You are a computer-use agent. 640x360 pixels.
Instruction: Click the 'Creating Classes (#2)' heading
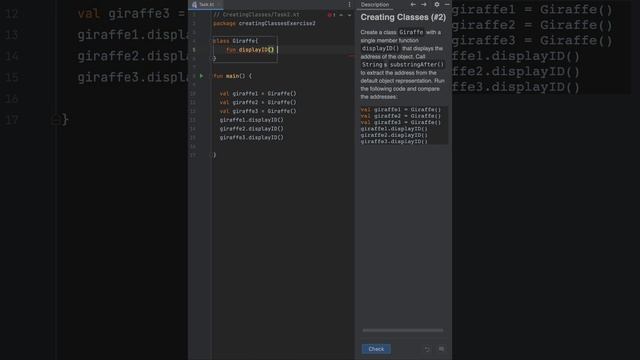(403, 17)
